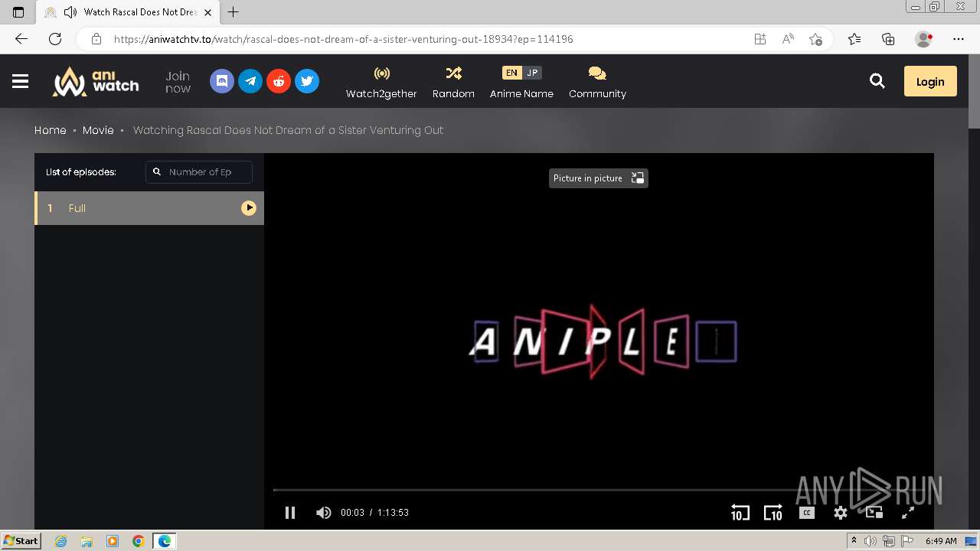Open the site search

tap(877, 81)
